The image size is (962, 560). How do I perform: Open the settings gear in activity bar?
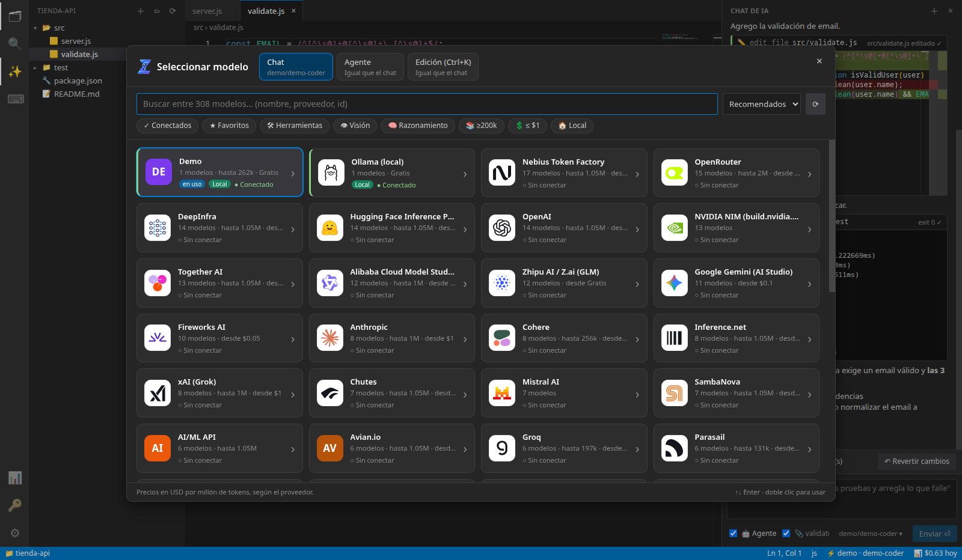click(15, 533)
